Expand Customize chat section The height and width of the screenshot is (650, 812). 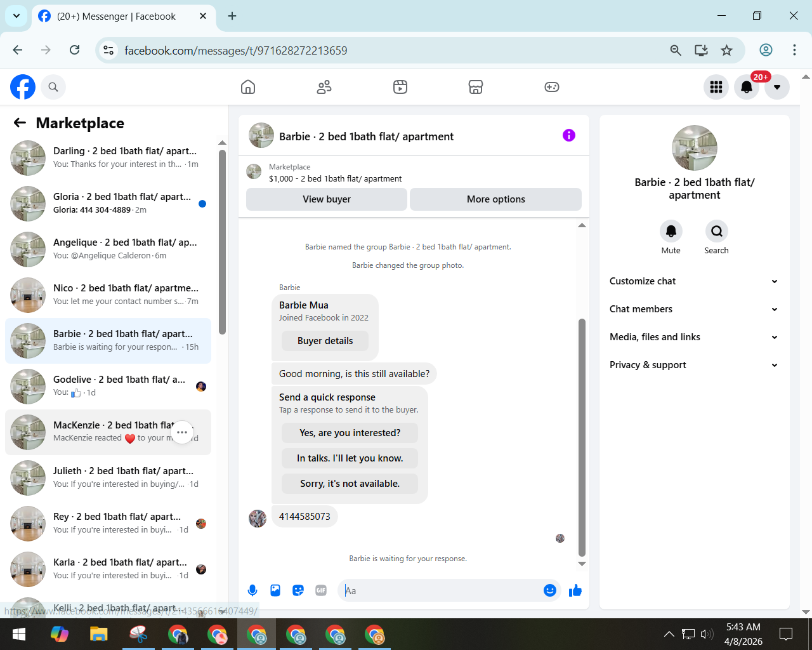click(x=694, y=281)
